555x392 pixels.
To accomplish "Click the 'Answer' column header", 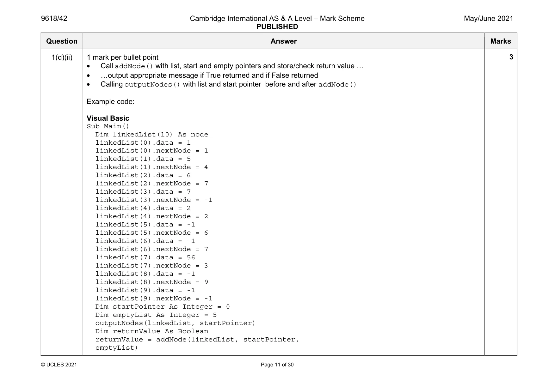I will coord(283,41).
